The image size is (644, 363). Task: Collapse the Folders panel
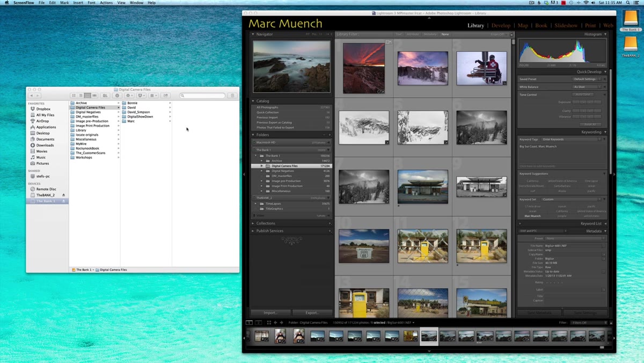point(253,135)
